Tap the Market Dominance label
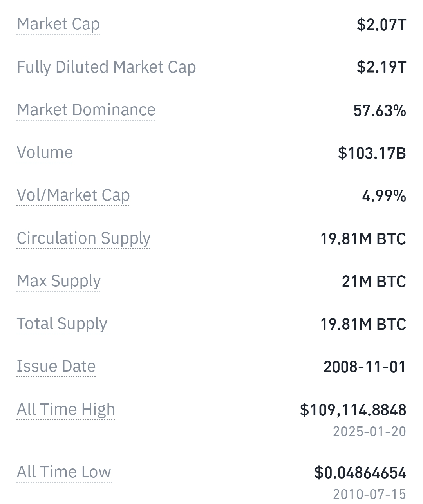The image size is (423, 504). point(86,110)
